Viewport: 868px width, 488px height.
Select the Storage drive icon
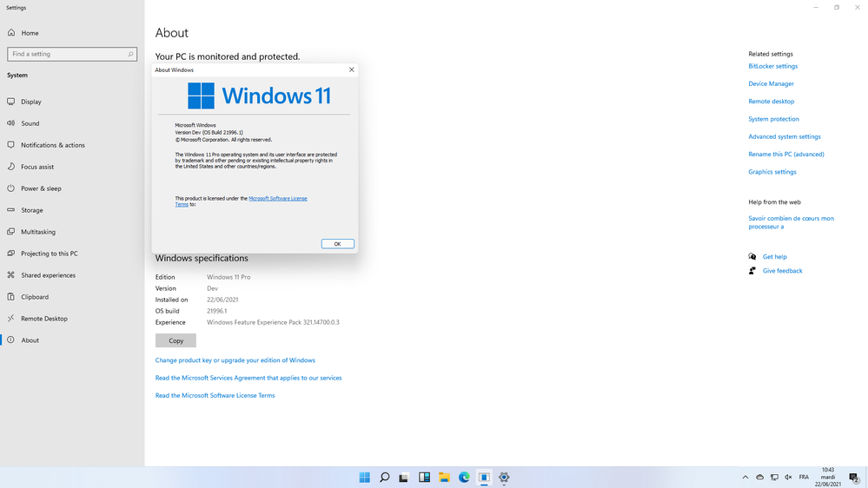click(11, 209)
